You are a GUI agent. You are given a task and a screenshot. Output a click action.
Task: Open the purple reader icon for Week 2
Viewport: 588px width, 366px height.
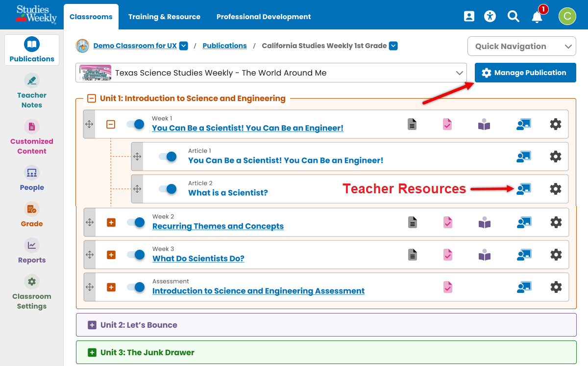484,222
